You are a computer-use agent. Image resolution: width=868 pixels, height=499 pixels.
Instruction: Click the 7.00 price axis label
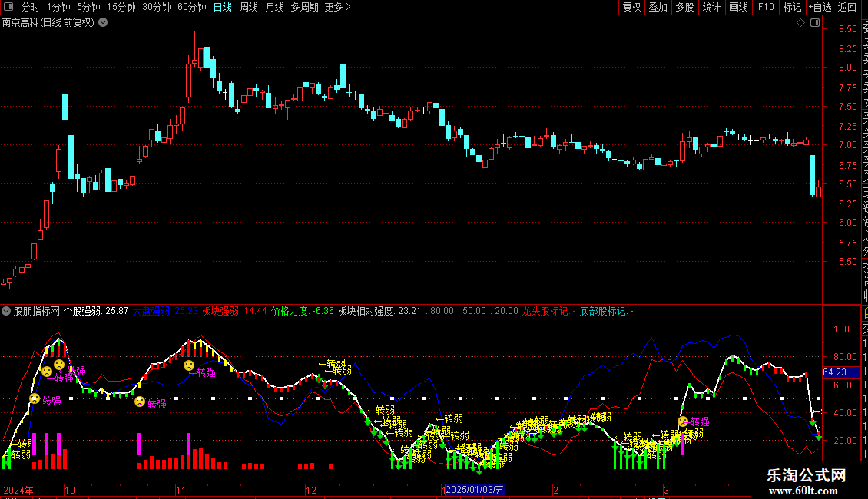point(847,145)
